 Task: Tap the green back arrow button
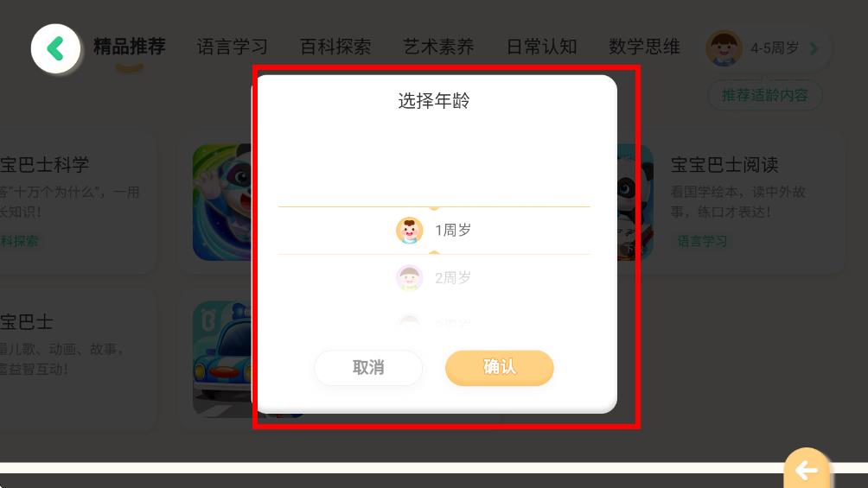(x=55, y=48)
